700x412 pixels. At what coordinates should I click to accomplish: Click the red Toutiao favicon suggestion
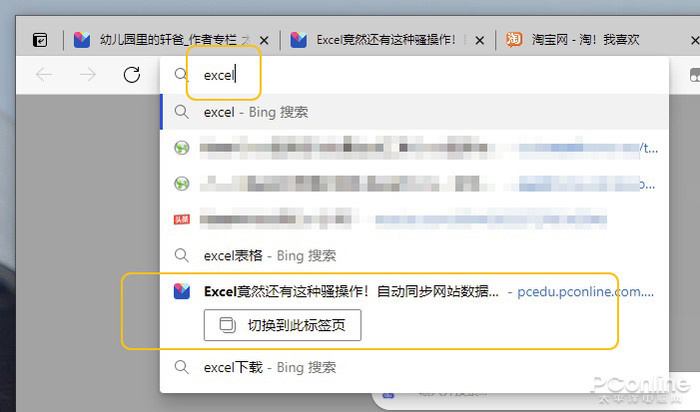tap(182, 219)
